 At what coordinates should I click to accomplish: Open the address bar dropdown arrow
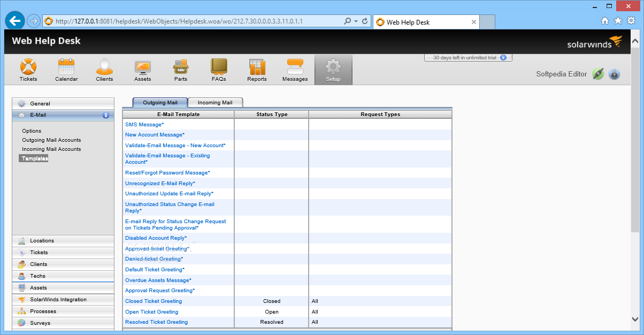point(356,21)
